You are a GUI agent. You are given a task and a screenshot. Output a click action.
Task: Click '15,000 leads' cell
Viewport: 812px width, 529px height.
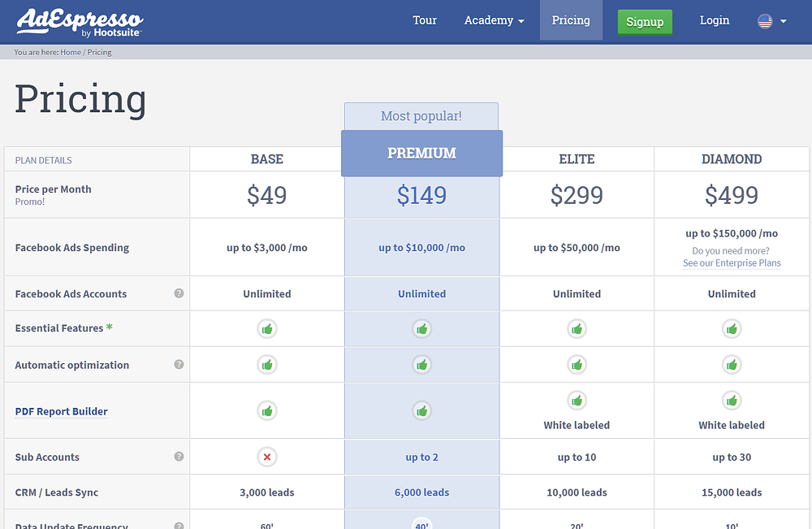pyautogui.click(x=732, y=492)
